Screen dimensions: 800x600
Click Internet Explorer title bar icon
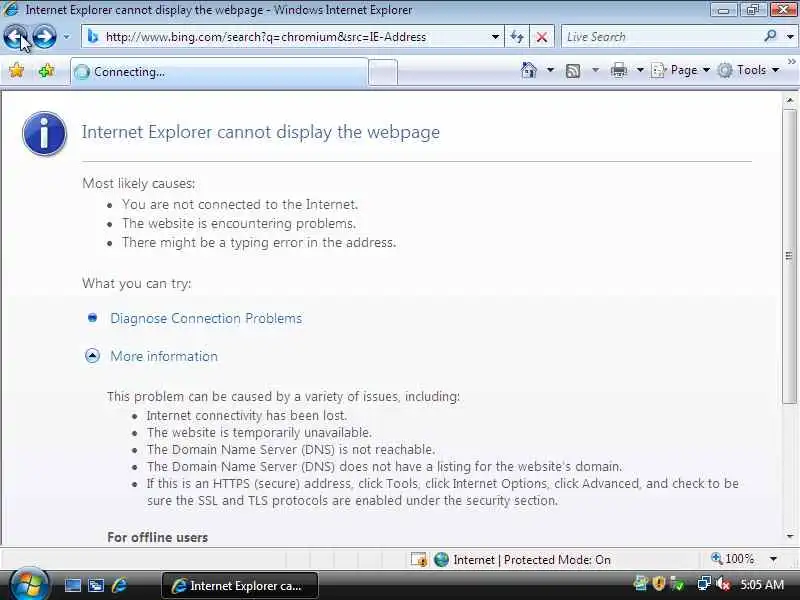click(x=10, y=9)
